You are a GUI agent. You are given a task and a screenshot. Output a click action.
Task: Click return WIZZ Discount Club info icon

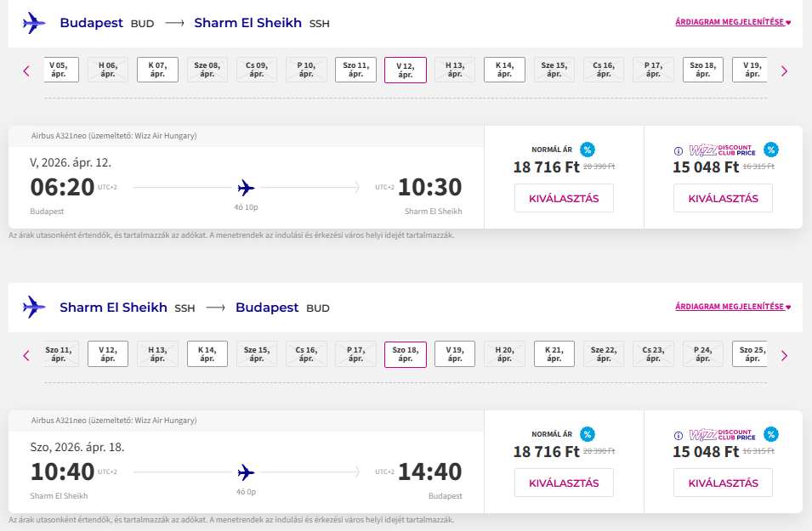coord(678,436)
